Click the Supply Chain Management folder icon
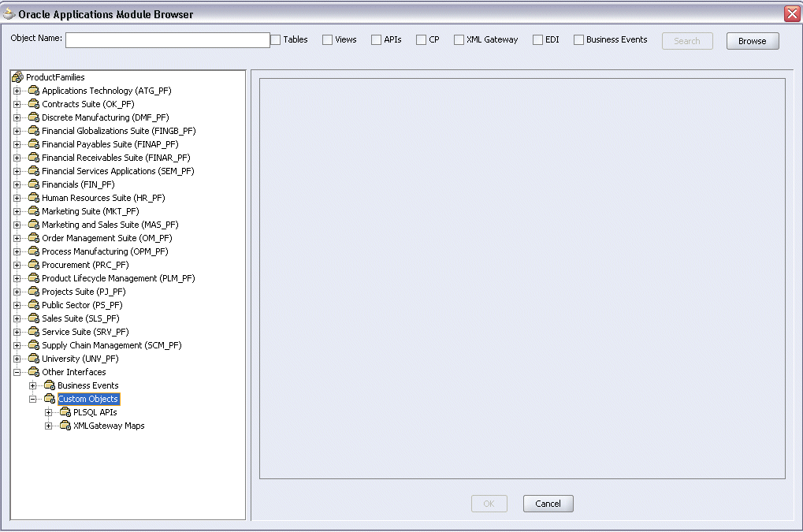 click(x=34, y=345)
